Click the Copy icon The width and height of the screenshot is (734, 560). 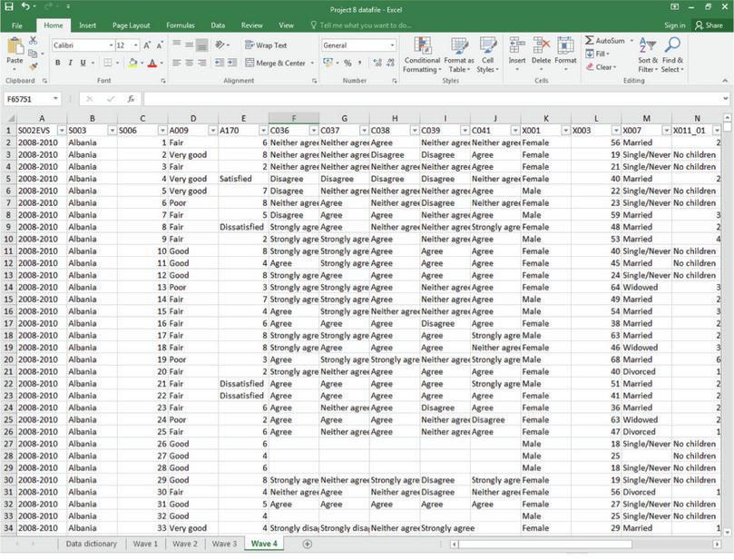(x=33, y=54)
